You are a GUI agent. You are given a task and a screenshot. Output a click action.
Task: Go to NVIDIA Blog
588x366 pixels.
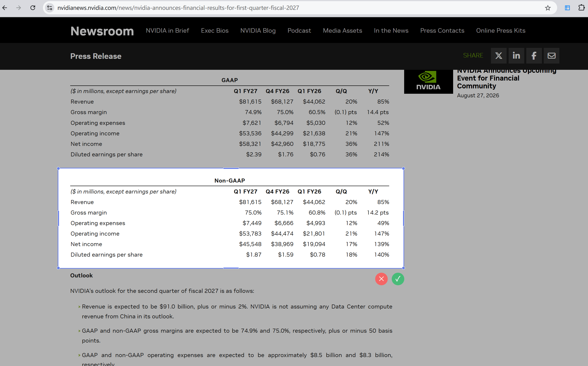pyautogui.click(x=258, y=30)
